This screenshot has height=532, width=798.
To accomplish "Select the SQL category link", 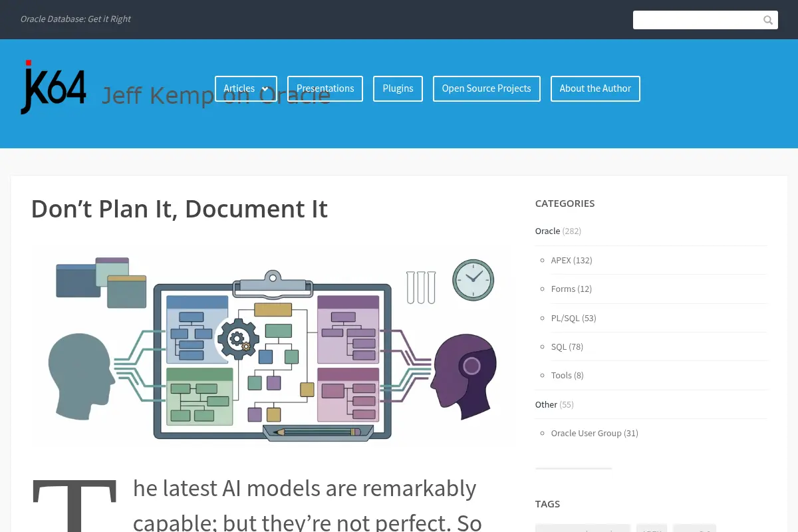I will [559, 346].
